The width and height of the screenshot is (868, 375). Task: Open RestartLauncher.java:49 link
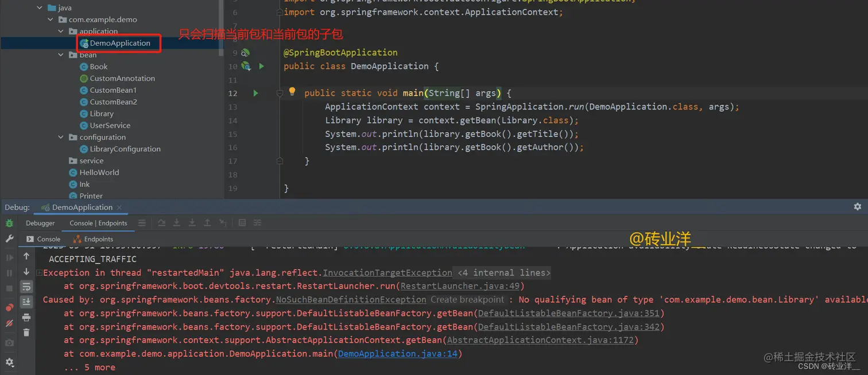[x=460, y=286]
